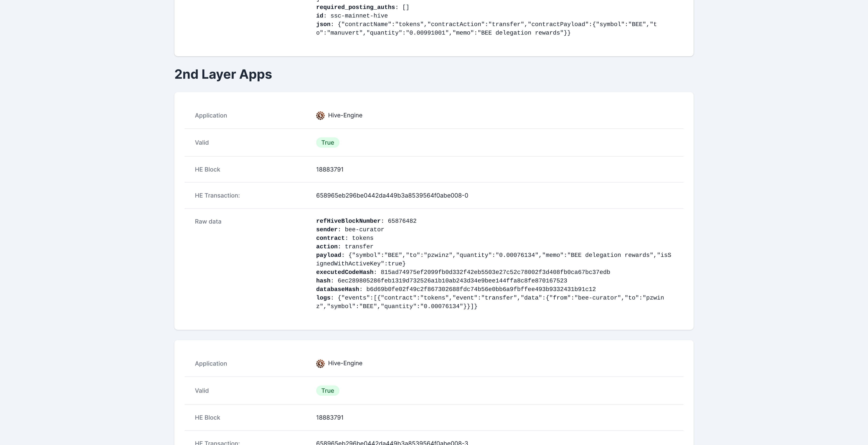Click the payload JSON line with pzwinz
Viewport: 868px width, 445px height.
coord(494,259)
